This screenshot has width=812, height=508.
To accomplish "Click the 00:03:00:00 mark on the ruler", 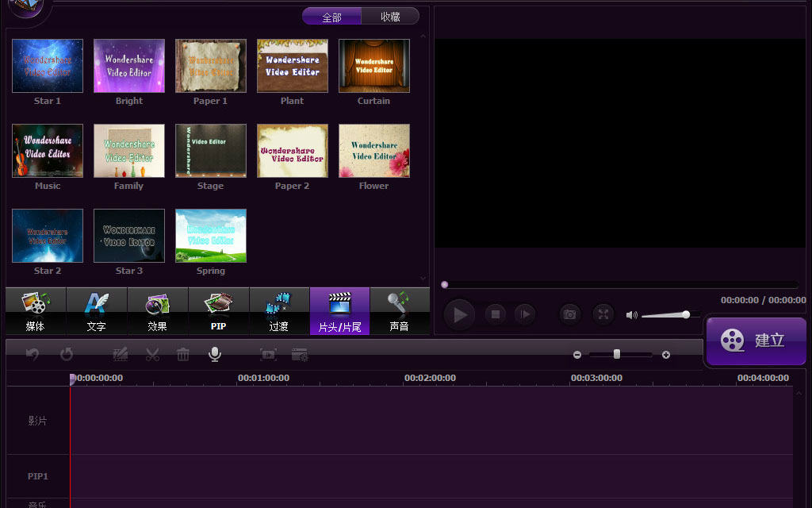I will click(596, 378).
